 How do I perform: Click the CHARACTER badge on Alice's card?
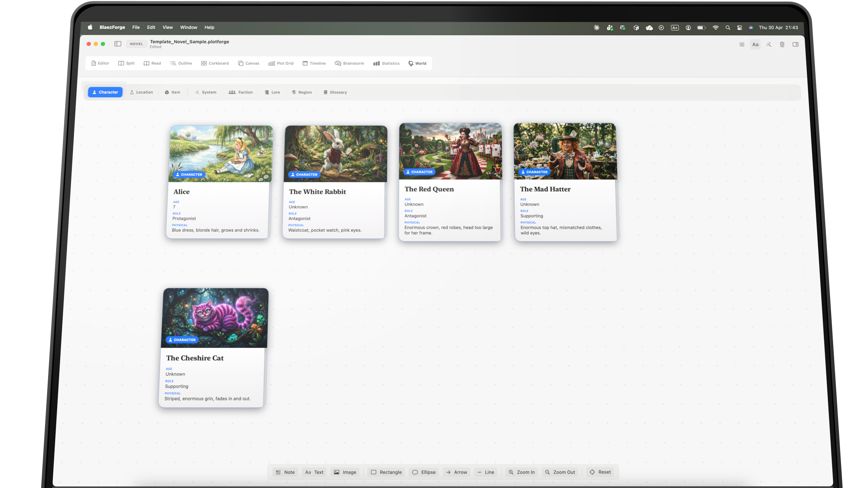pos(189,174)
